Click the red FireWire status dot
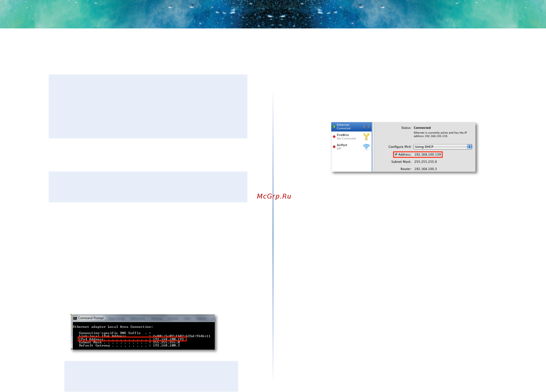The width and height of the screenshot is (546, 392). pyautogui.click(x=334, y=137)
